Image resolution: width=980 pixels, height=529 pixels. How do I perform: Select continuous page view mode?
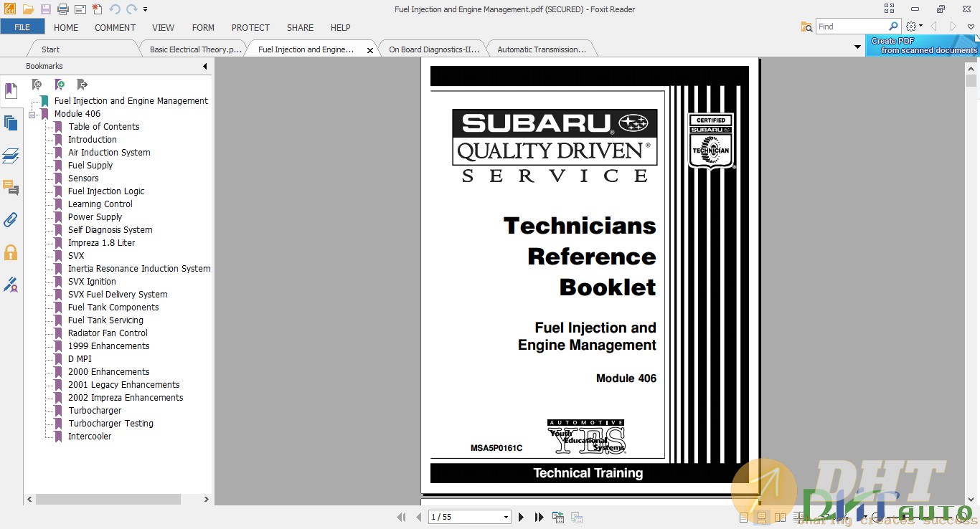(x=761, y=517)
